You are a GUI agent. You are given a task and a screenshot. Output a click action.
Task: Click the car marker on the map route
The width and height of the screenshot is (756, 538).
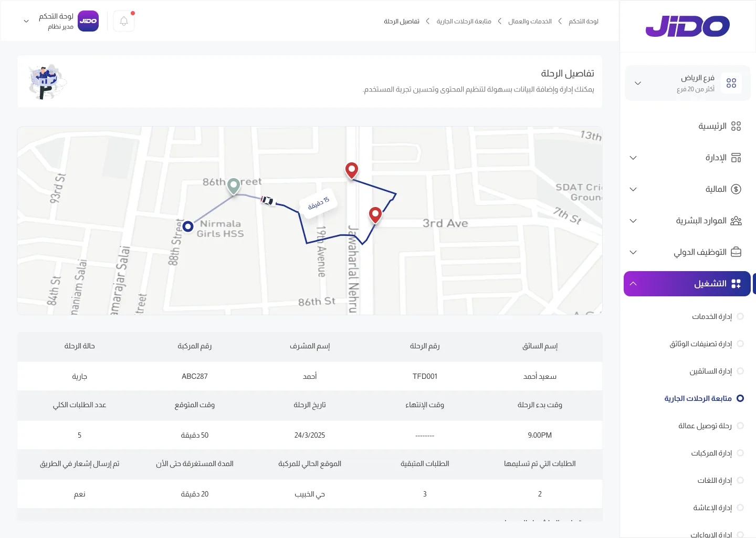tap(268, 200)
